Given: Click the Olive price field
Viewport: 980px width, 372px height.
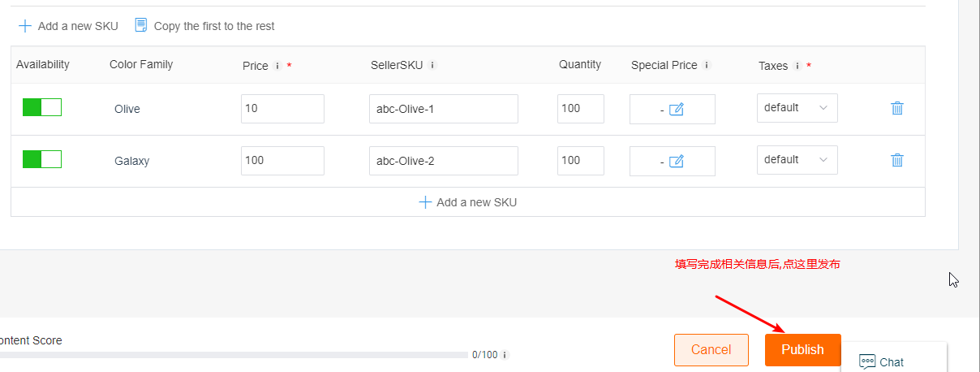Looking at the screenshot, I should tap(282, 109).
